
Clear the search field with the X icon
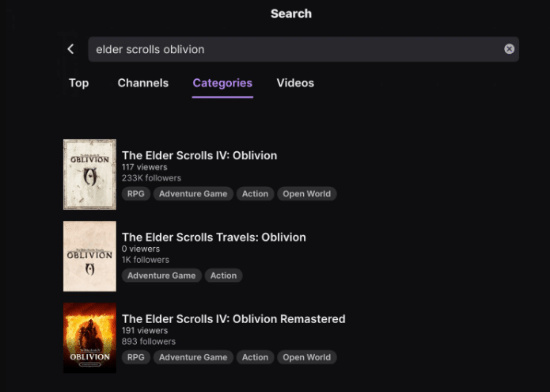click(509, 49)
